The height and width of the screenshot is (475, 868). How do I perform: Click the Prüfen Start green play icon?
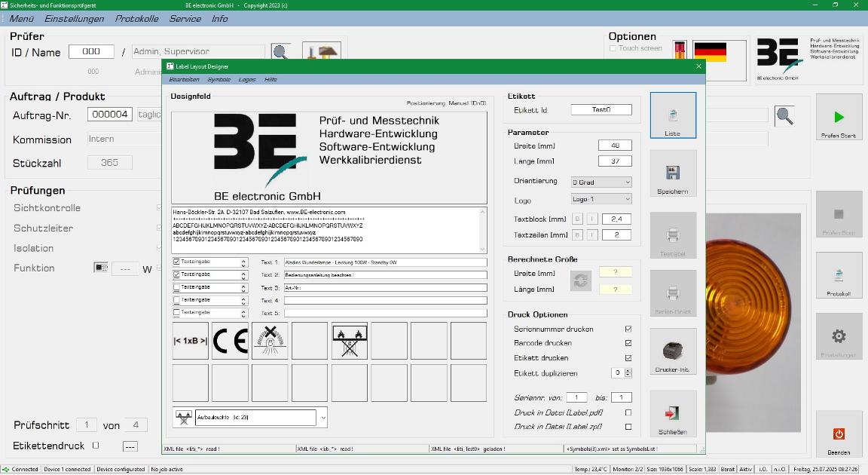point(839,117)
